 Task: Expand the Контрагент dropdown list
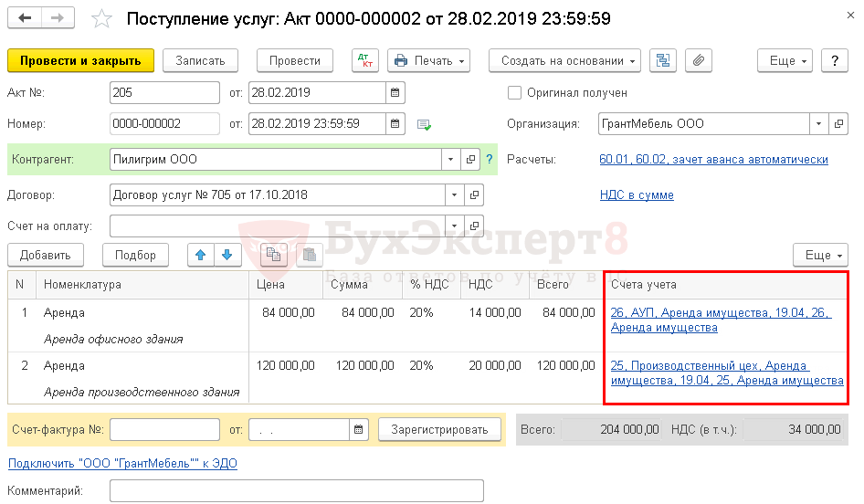[x=450, y=160]
